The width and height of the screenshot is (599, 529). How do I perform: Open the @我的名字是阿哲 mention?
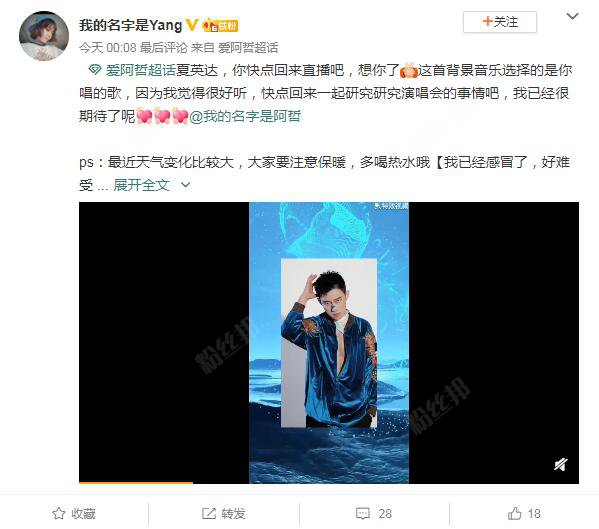coord(245,116)
